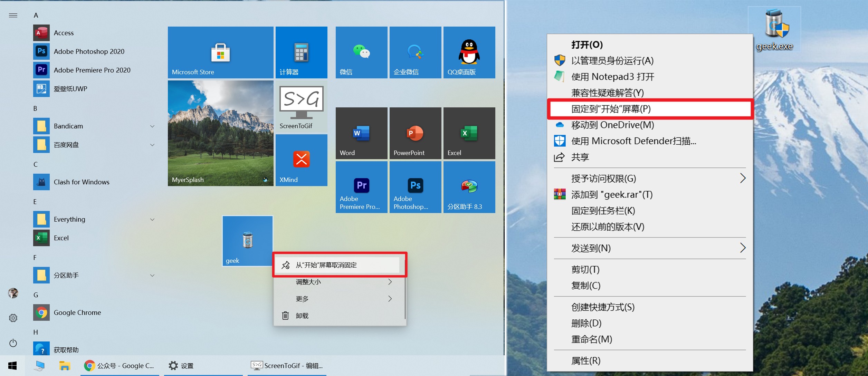Image resolution: width=868 pixels, height=376 pixels.
Task: Open the Adobe Photoshop tile
Action: pos(415,187)
